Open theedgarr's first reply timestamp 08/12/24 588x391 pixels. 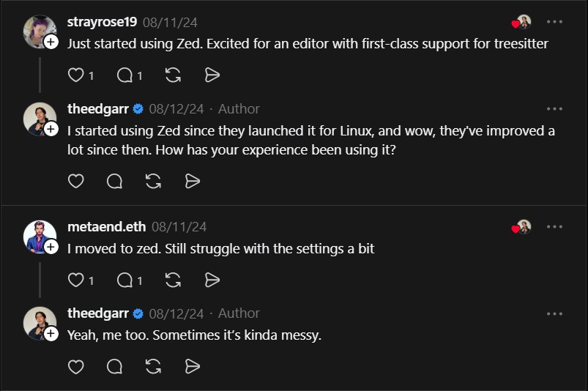click(176, 109)
